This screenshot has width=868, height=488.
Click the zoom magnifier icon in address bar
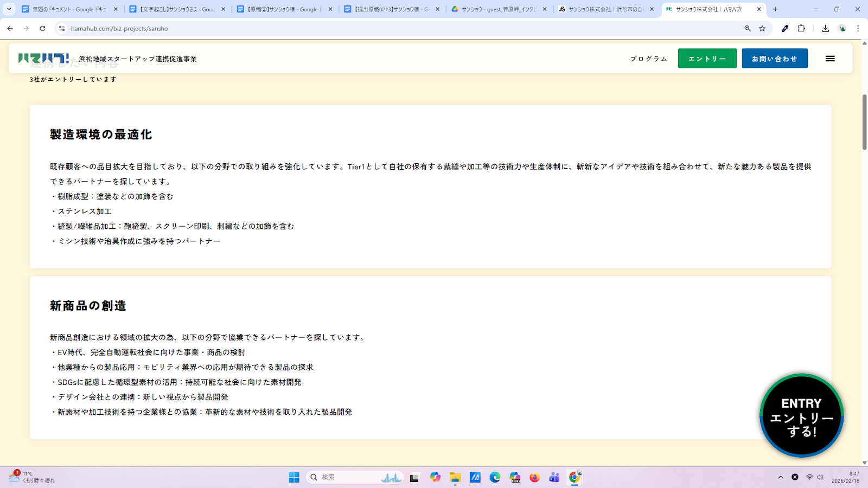[748, 28]
